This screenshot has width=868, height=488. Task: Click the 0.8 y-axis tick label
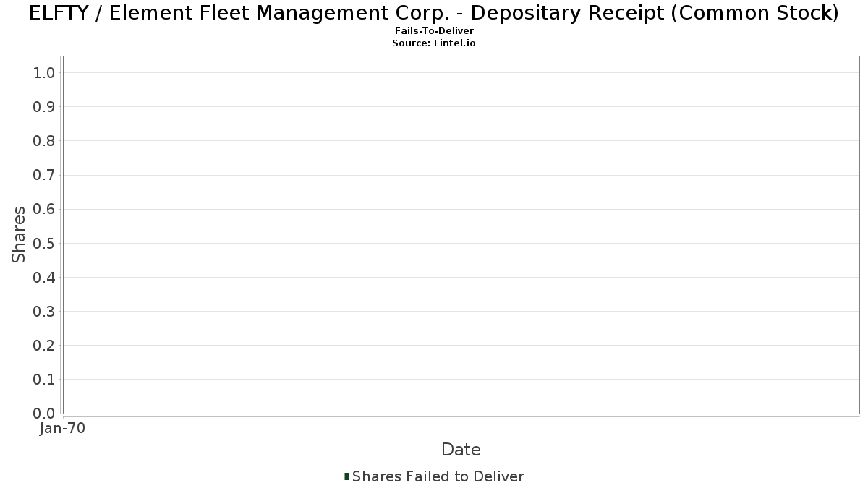(44, 140)
